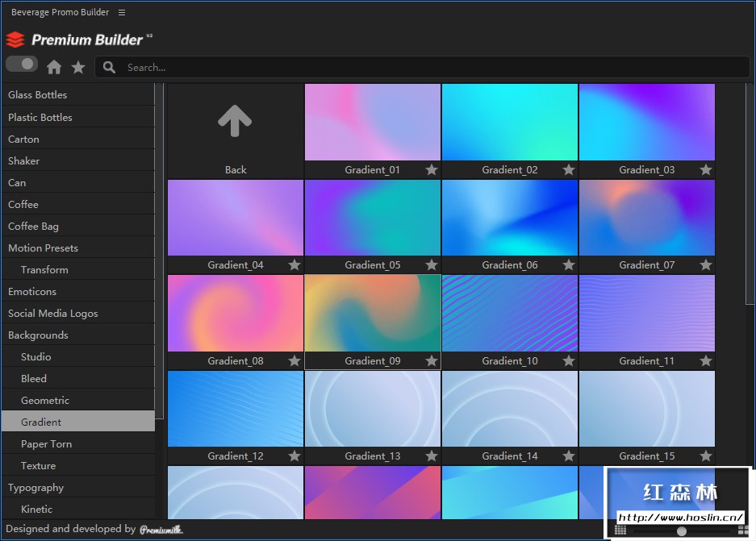The height and width of the screenshot is (541, 756).
Task: Click the Back label
Action: (x=236, y=169)
